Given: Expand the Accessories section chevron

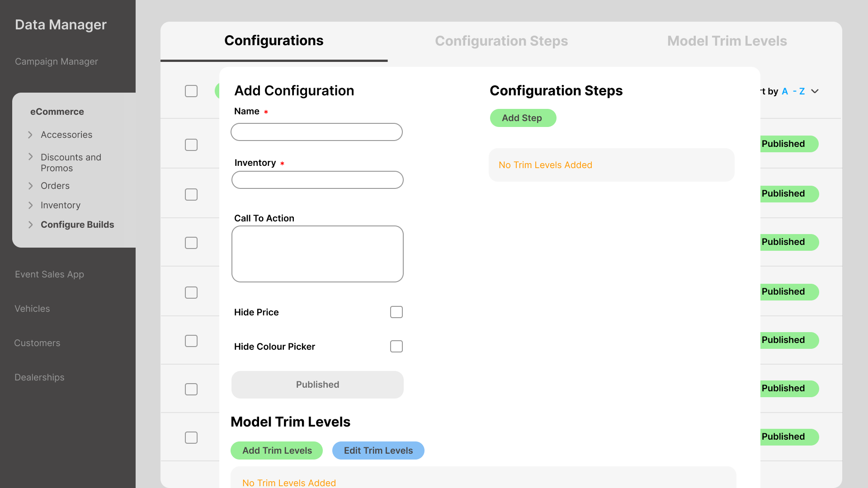Looking at the screenshot, I should (30, 135).
